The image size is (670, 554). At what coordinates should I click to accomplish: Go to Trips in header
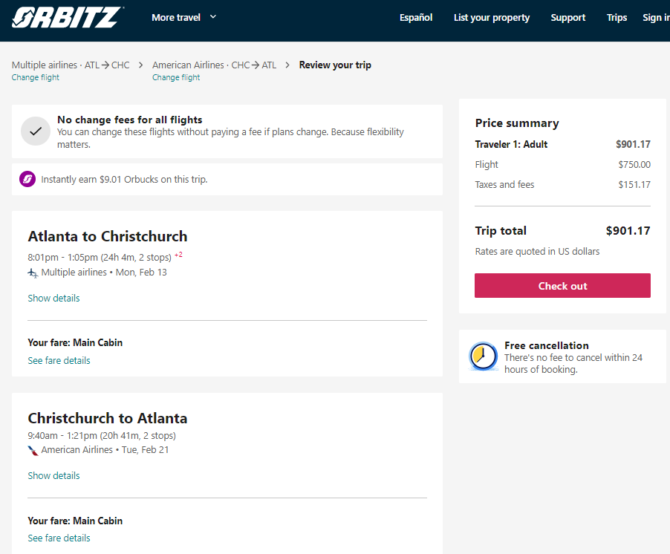pyautogui.click(x=617, y=17)
